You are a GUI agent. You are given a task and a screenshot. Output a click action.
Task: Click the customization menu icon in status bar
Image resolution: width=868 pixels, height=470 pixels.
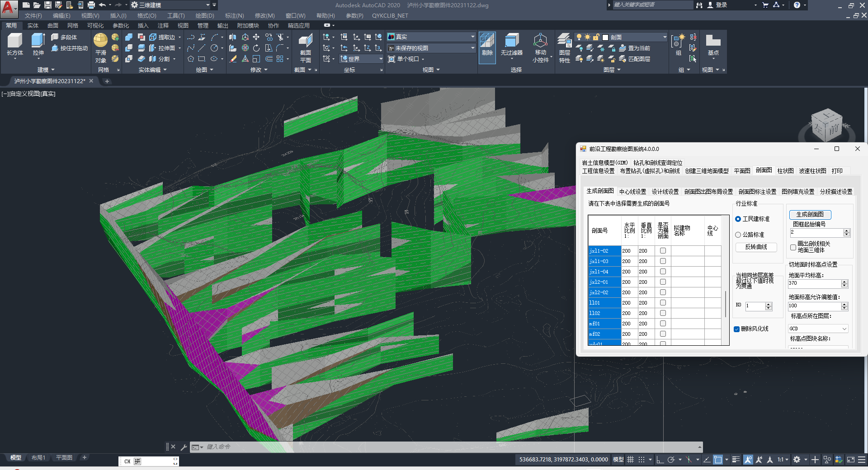862,460
